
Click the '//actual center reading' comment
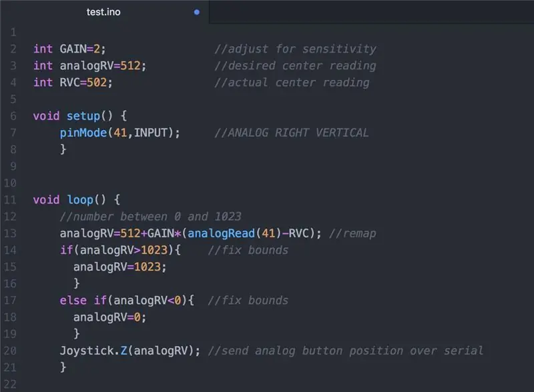pos(292,83)
